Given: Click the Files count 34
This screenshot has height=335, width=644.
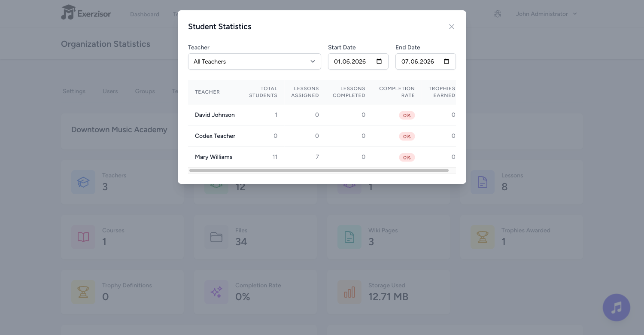Looking at the screenshot, I should [241, 242].
